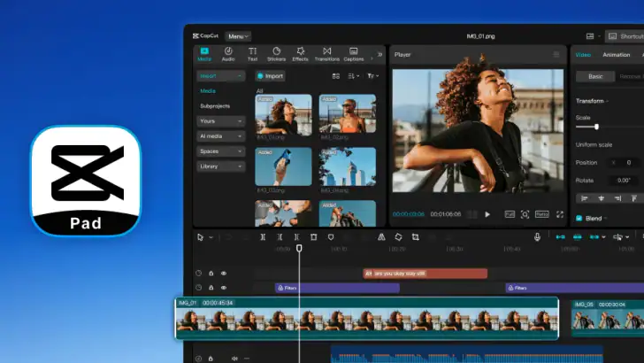Image resolution: width=644 pixels, height=363 pixels.
Task: Click the Shortcuts button
Action: [x=625, y=36]
